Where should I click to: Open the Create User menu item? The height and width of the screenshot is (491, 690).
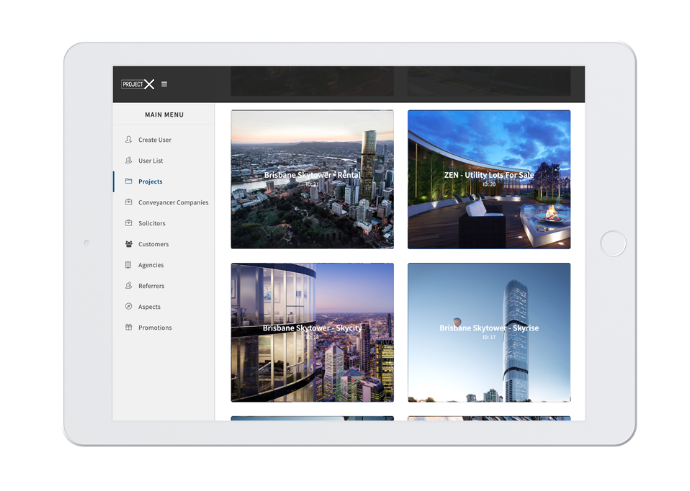point(155,140)
